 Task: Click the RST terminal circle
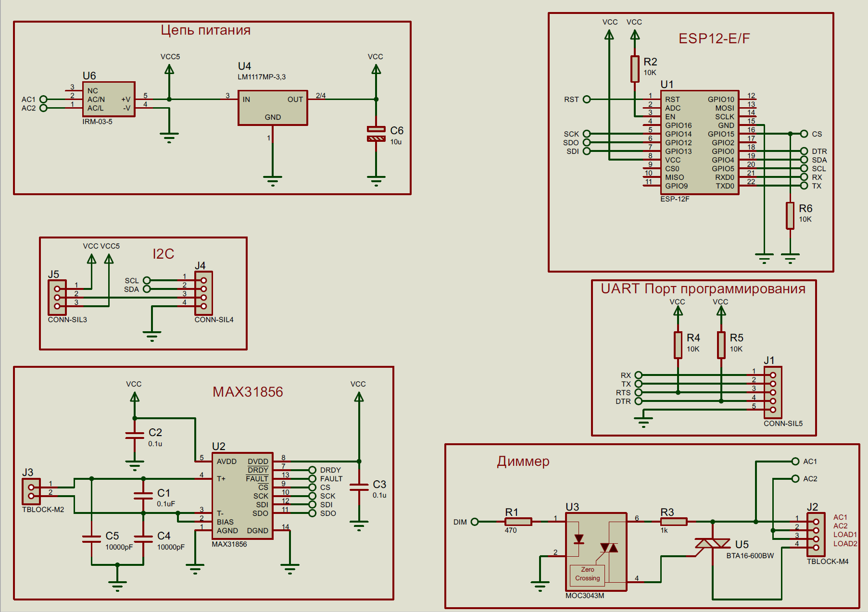pos(587,100)
